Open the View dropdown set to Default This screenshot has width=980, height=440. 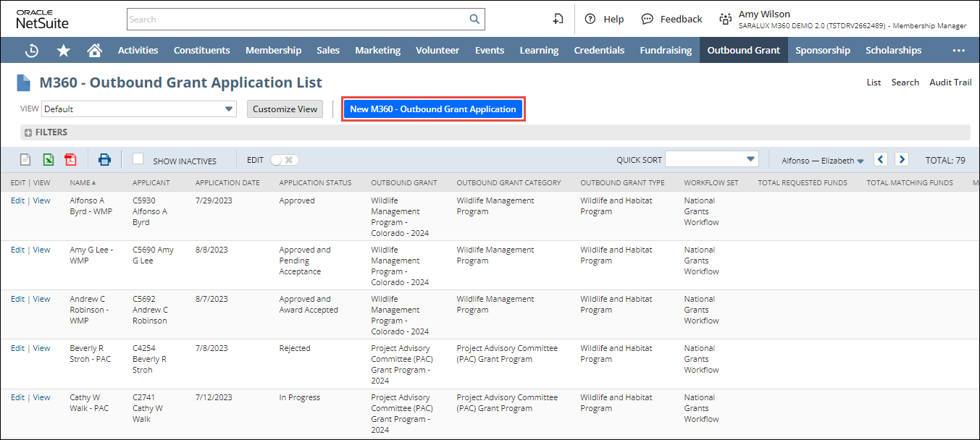tap(139, 109)
